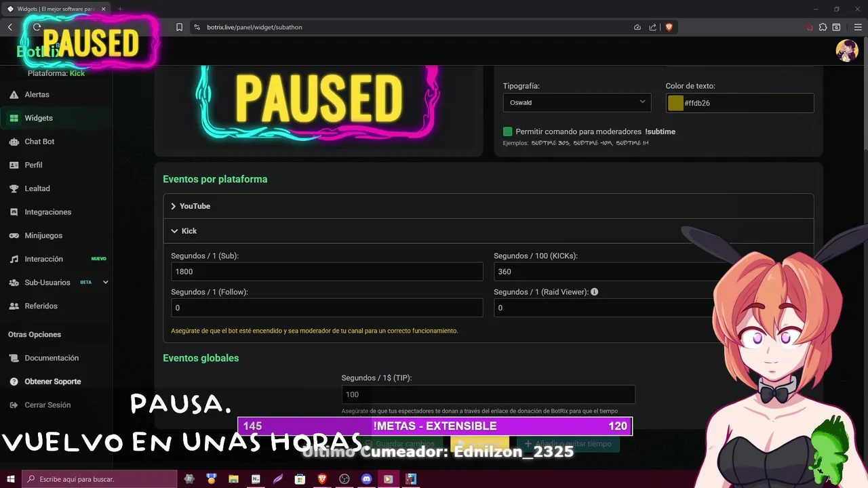This screenshot has width=868, height=488.
Task: Click the Brave icon in the taskbar
Action: [x=322, y=479]
